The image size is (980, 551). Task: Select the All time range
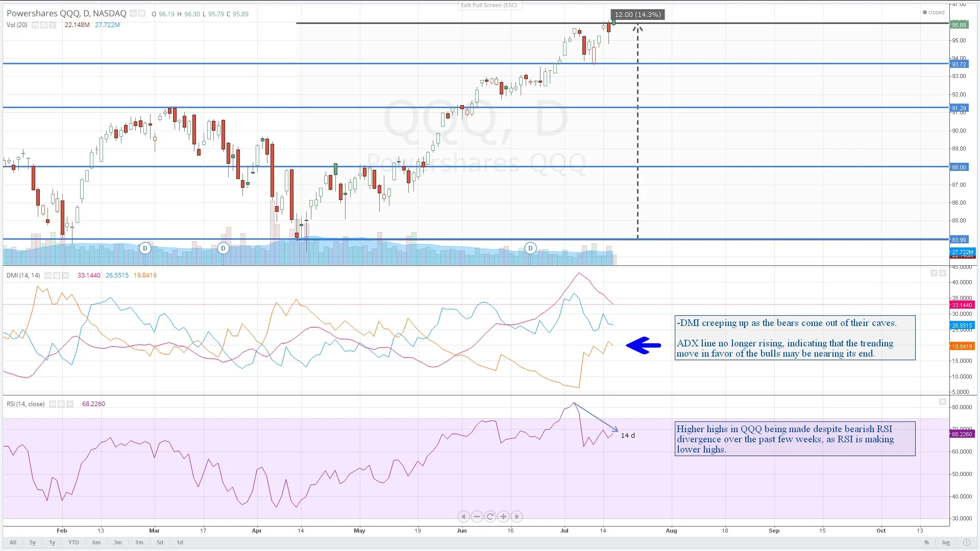coord(13,543)
